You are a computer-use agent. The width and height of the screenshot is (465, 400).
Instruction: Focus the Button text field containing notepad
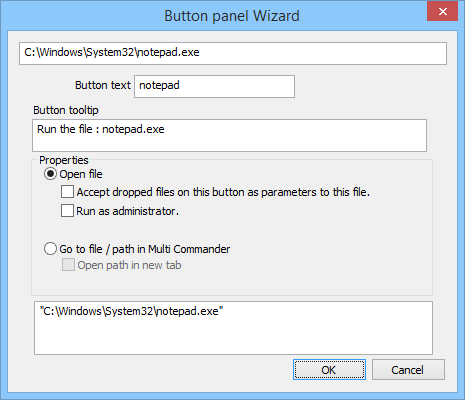pos(214,86)
